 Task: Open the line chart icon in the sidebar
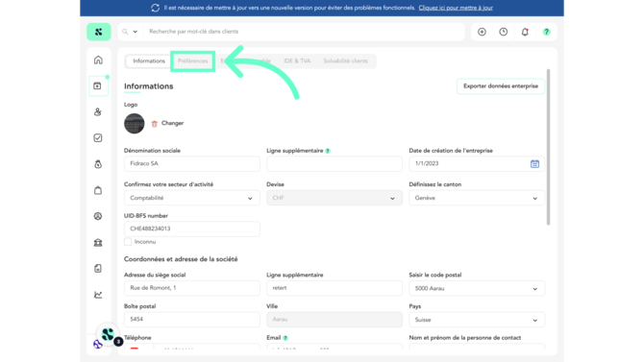98,294
